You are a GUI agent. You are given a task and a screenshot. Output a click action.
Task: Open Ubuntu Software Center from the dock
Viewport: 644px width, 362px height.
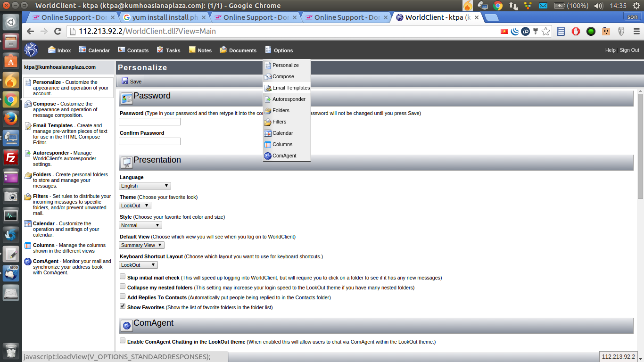click(11, 61)
